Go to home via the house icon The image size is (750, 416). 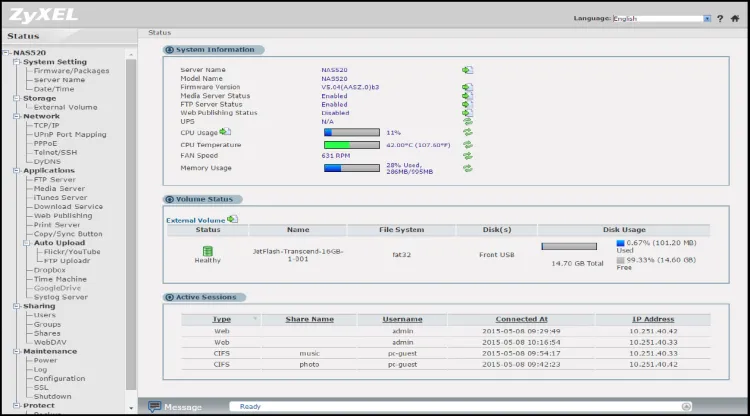(735, 18)
